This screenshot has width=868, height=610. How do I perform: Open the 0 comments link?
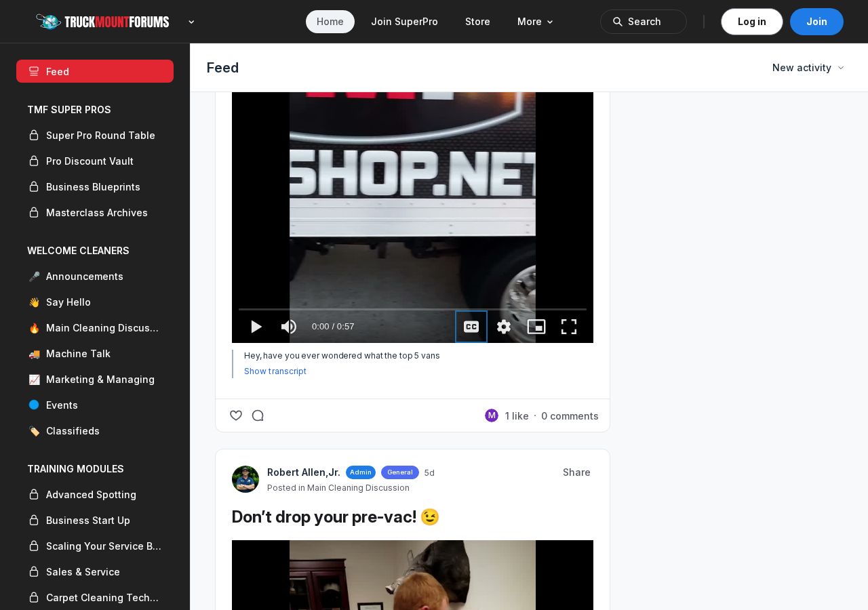click(x=570, y=416)
